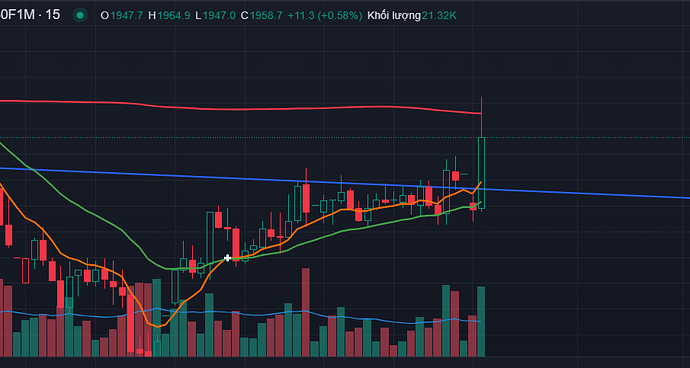The height and width of the screenshot is (368, 690).
Task: Click the close value C1958.7
Action: coord(261,16)
